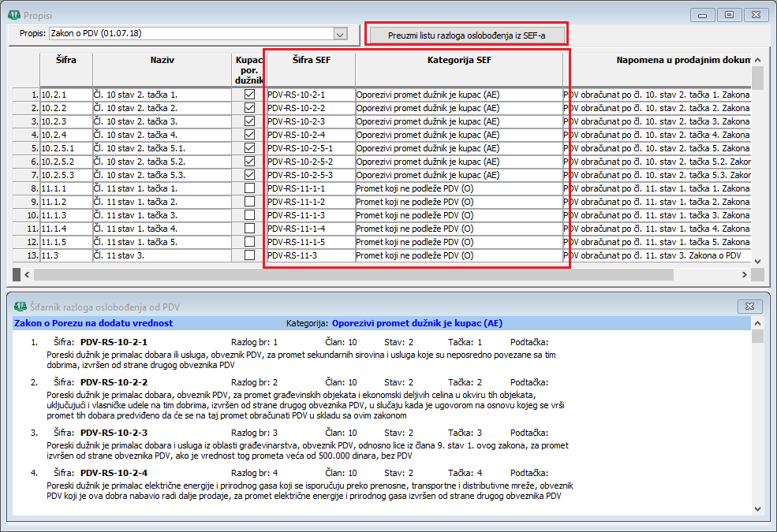Click the Šifra SEF column header
777x532 pixels.
[x=311, y=60]
